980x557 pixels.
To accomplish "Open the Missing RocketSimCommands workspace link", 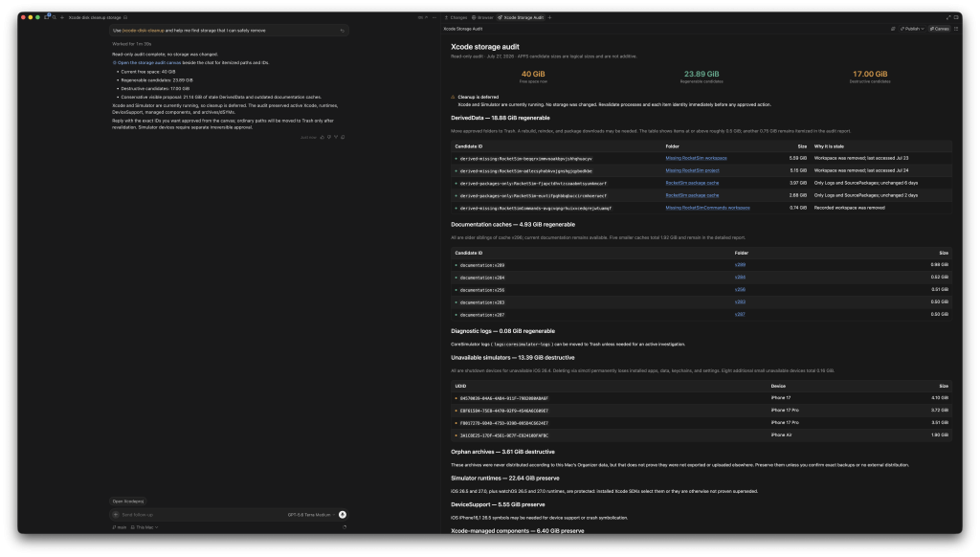I will [x=707, y=208].
